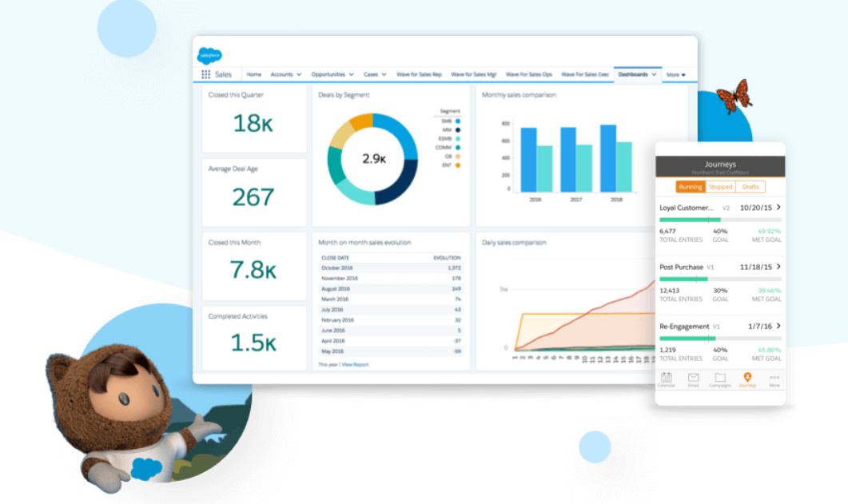Click the Loyal Customer progress bar

[x=720, y=220]
